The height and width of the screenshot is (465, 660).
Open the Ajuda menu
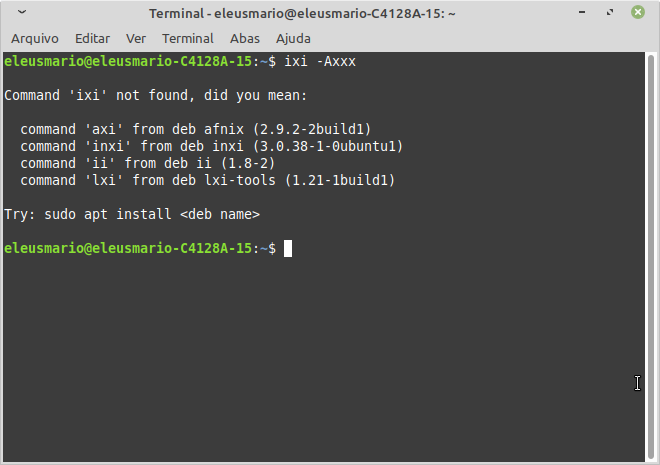[x=293, y=39]
